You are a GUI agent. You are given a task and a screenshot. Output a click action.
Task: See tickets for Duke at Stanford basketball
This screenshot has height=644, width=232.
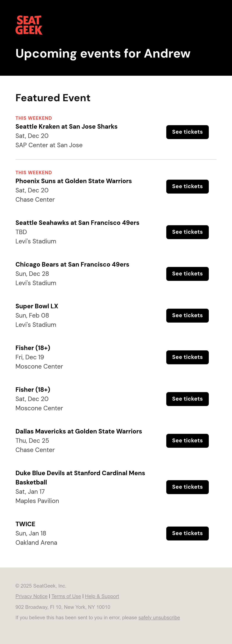(187, 487)
